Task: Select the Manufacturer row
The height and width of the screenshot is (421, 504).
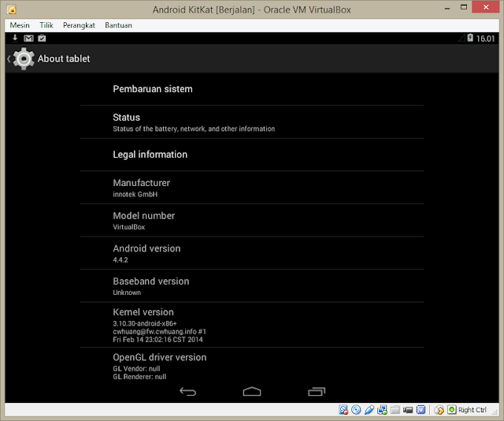Action: [252, 188]
